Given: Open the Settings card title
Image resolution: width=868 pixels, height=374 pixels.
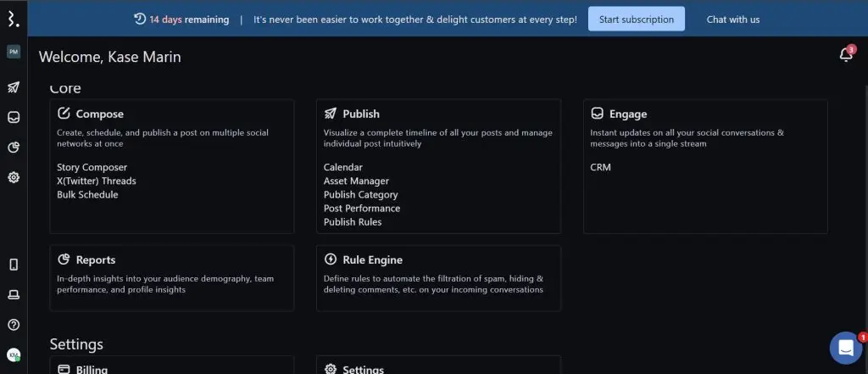Looking at the screenshot, I should 363,370.
